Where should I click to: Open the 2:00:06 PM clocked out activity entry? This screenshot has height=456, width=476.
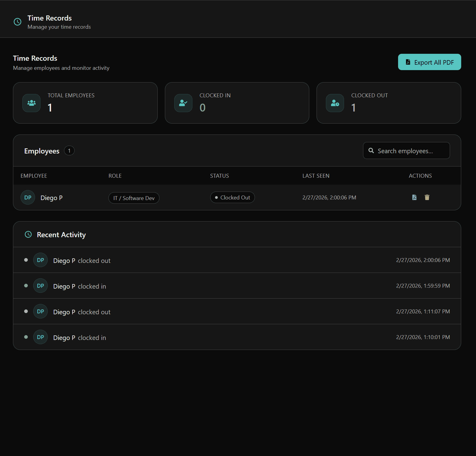coord(237,260)
